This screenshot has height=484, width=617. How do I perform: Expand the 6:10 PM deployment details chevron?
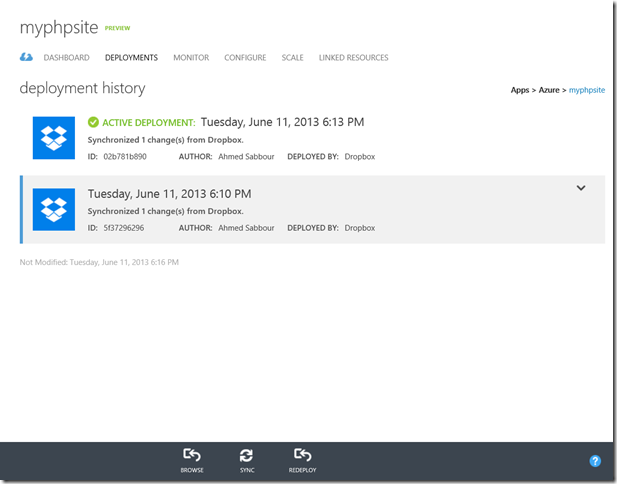[581, 188]
